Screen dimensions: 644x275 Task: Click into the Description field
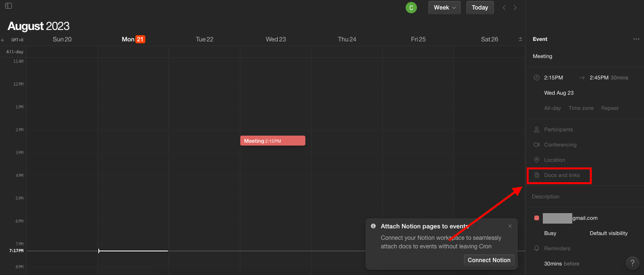(x=546, y=196)
